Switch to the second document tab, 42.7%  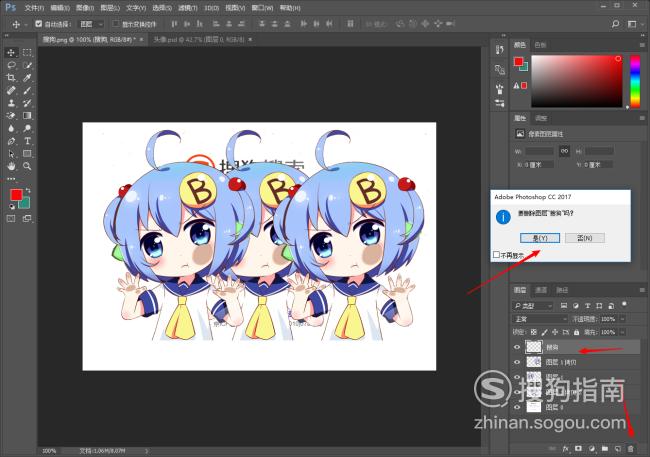pyautogui.click(x=199, y=39)
